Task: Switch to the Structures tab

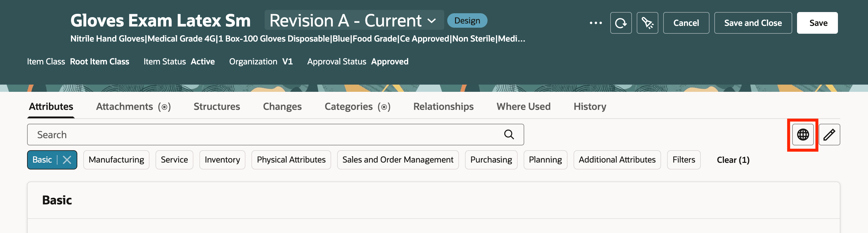Action: click(217, 107)
